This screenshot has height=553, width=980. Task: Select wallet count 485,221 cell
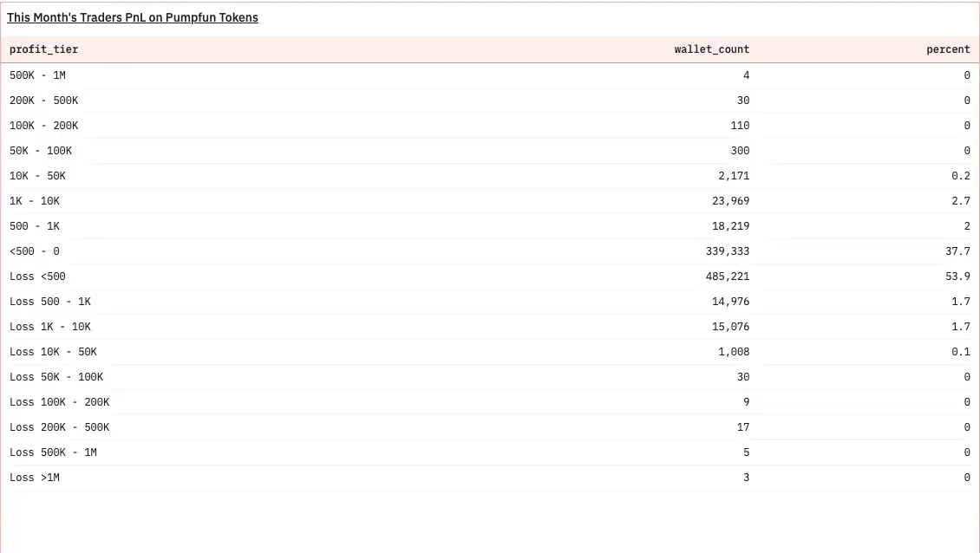tap(727, 276)
